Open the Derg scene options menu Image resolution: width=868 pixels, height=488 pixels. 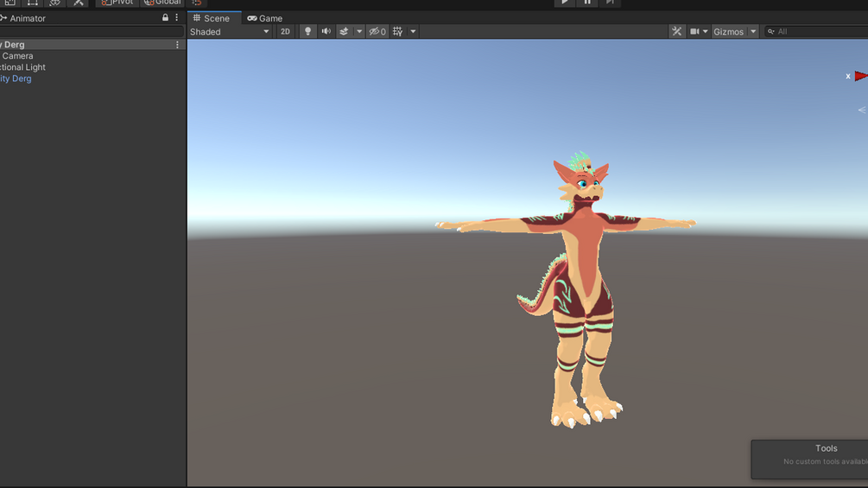coord(177,45)
